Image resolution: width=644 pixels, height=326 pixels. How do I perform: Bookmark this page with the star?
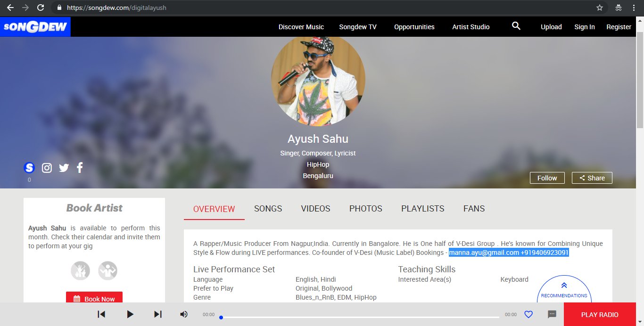point(600,8)
